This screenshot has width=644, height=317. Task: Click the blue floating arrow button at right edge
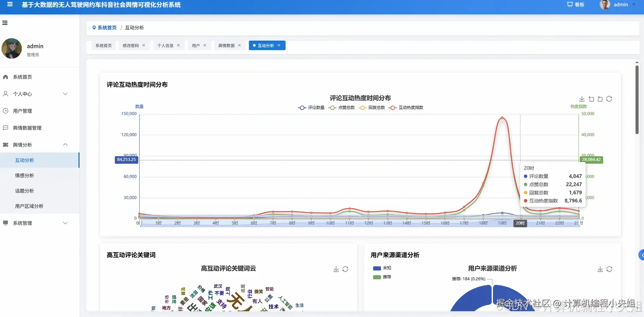point(641,255)
